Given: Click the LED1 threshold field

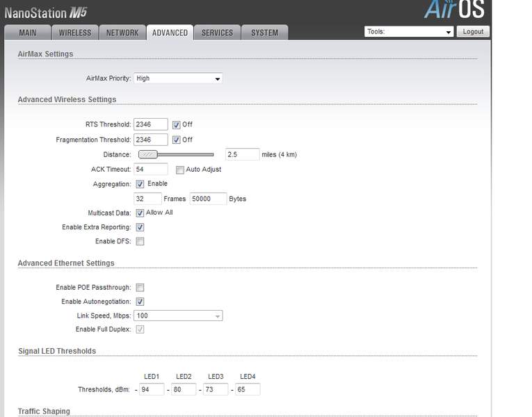Looking at the screenshot, I should click(x=152, y=389).
